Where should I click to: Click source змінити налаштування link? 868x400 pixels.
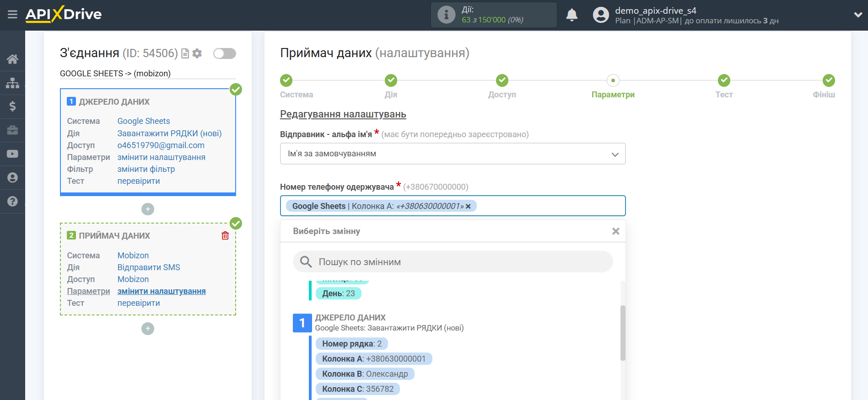pos(162,157)
